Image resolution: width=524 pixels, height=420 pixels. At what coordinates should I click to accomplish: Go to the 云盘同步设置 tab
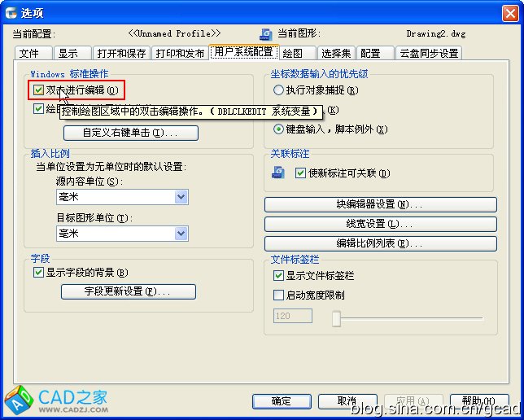[x=429, y=54]
